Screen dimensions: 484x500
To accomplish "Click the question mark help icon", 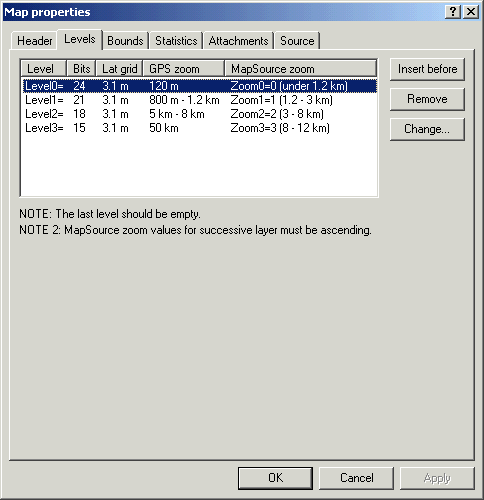I will point(453,12).
